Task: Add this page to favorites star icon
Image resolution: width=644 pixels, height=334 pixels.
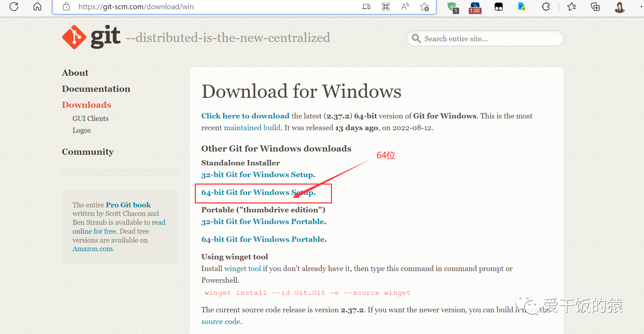Action: point(424,6)
